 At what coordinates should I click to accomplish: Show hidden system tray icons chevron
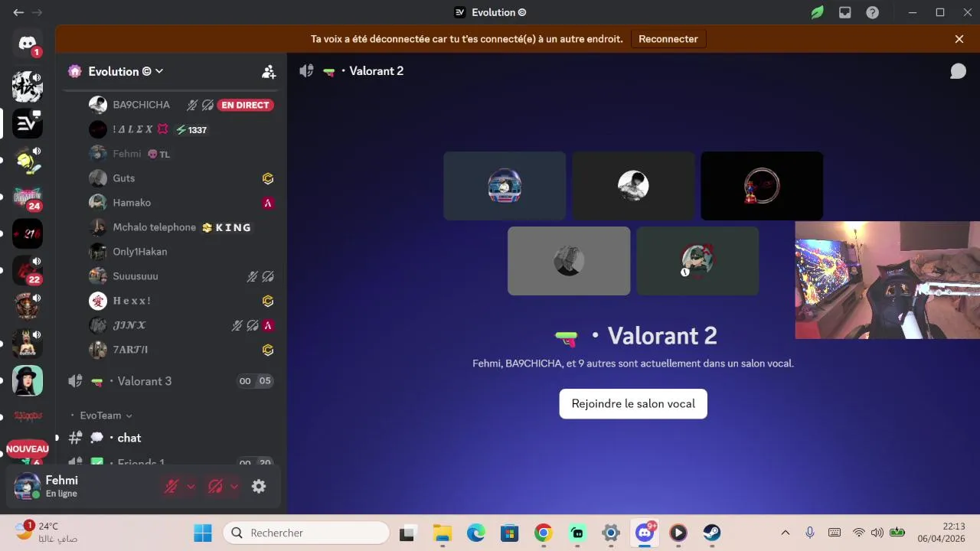point(785,533)
